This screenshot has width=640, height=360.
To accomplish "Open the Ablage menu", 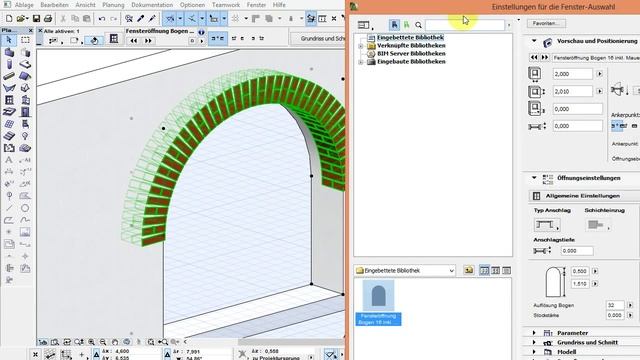I will (x=24, y=5).
